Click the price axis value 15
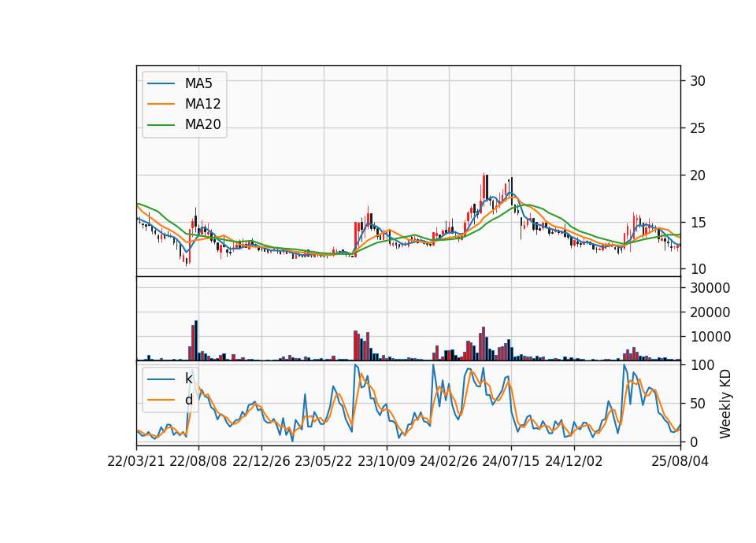This screenshot has width=756, height=543. (x=698, y=223)
